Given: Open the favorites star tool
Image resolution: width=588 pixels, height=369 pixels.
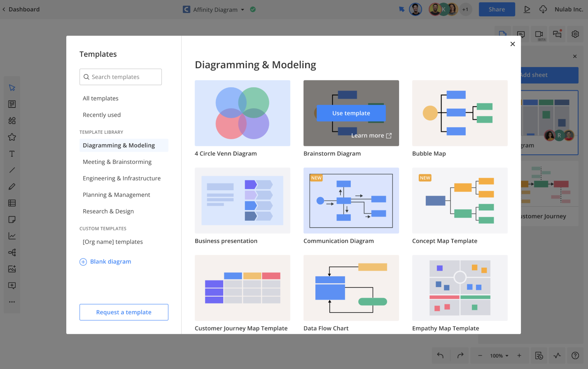Looking at the screenshot, I should 12,137.
